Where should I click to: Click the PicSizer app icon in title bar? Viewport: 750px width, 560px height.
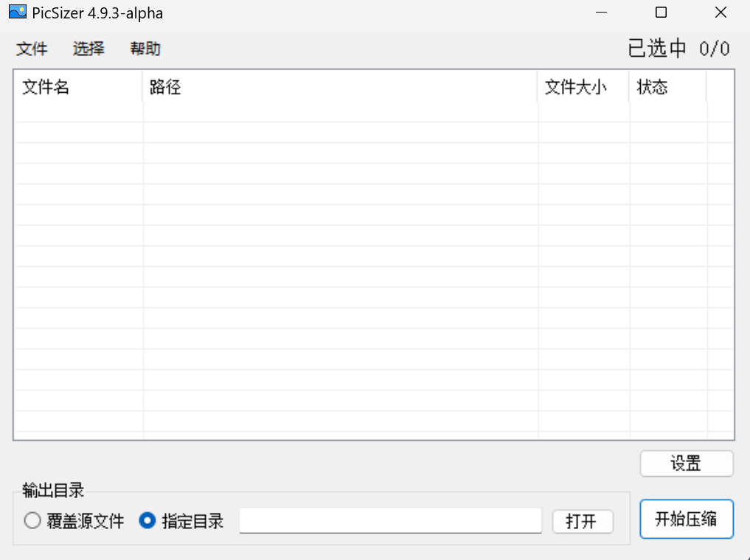(x=18, y=12)
